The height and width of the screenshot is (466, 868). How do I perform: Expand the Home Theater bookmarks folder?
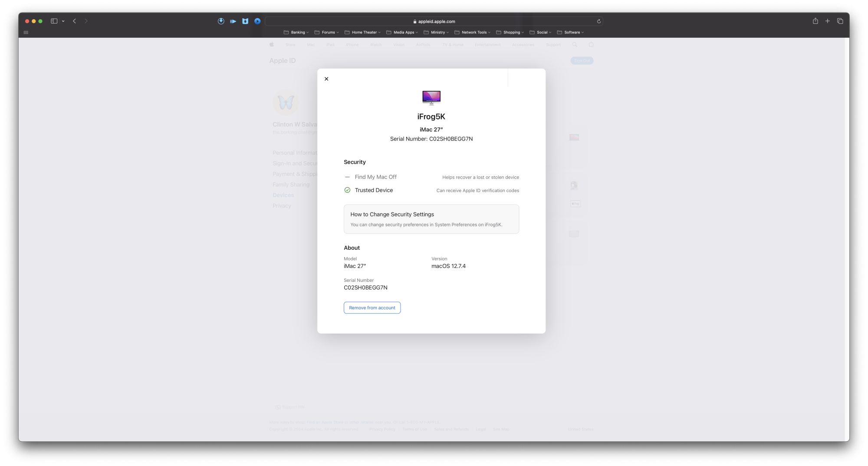pyautogui.click(x=362, y=32)
